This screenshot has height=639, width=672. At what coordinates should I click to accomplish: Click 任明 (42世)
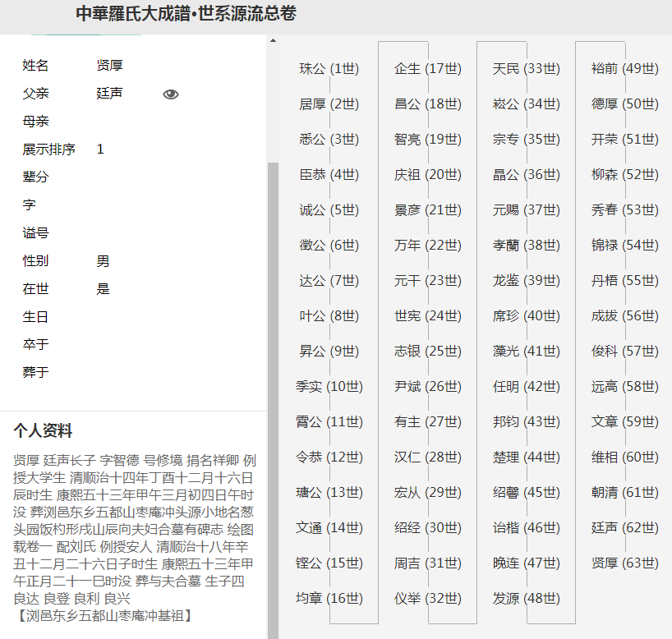527,387
